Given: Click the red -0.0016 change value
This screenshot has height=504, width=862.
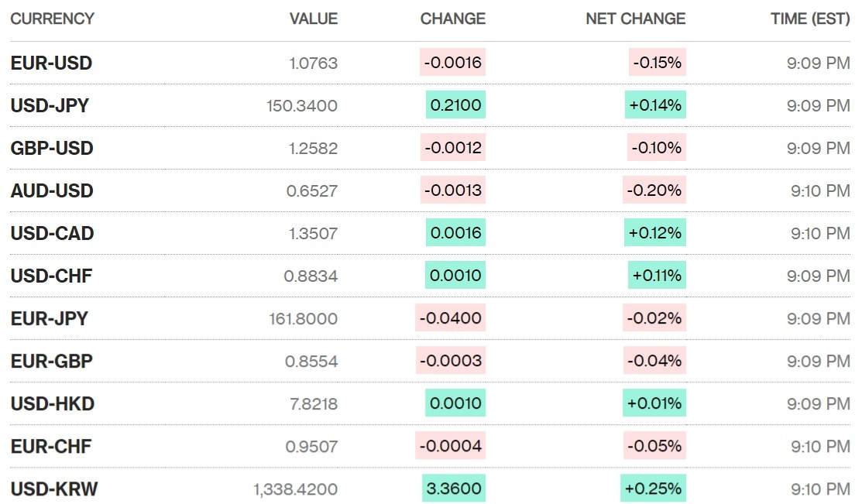Looking at the screenshot, I should point(452,63).
